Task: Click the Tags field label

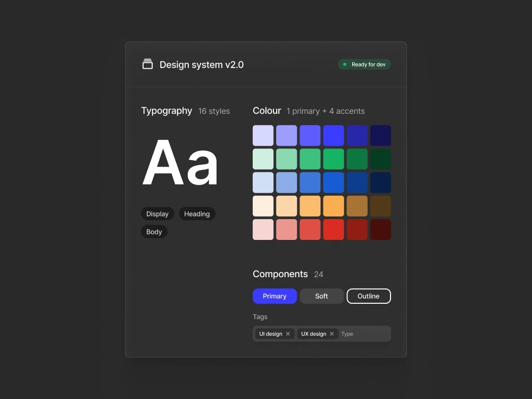Action: coord(260,317)
